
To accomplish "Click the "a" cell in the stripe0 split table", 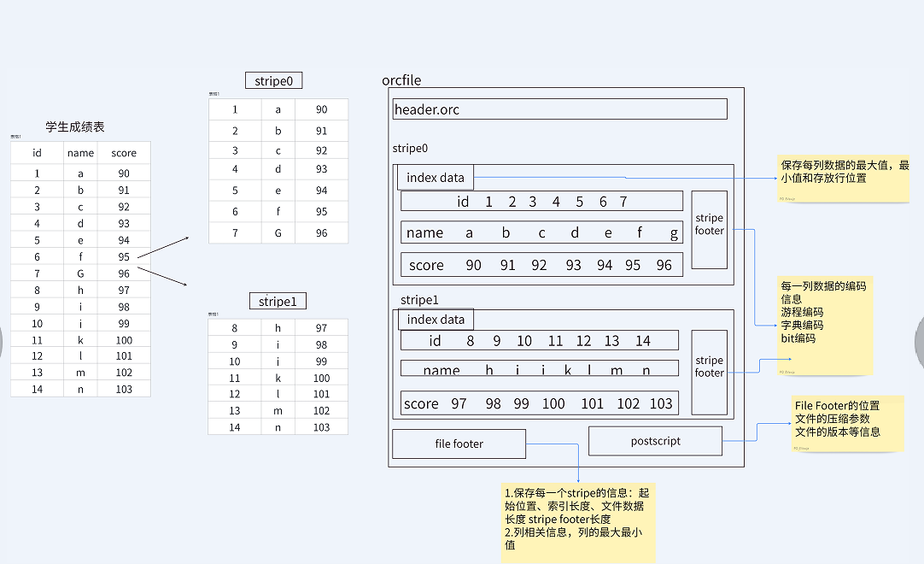I will (278, 109).
